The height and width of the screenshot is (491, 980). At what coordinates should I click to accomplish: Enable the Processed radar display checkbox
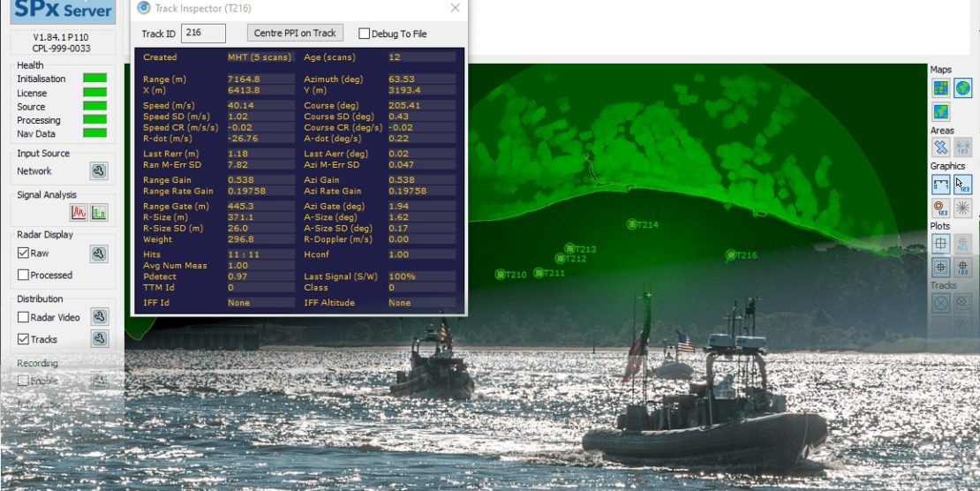[x=24, y=275]
